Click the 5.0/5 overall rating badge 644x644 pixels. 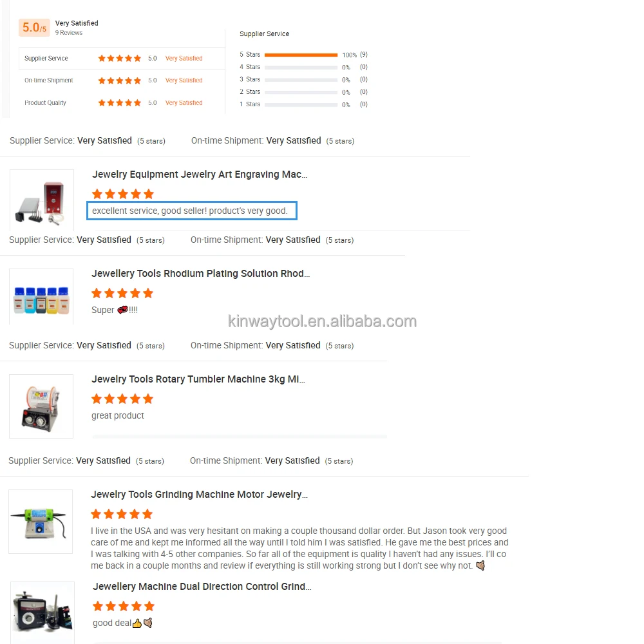click(34, 28)
